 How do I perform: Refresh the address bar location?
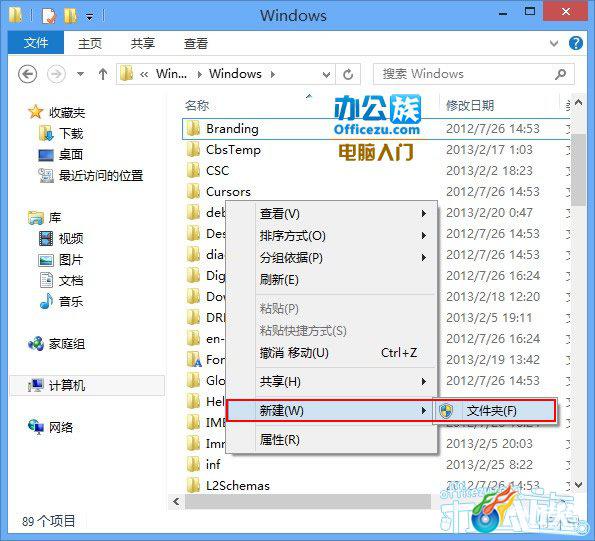[348, 74]
